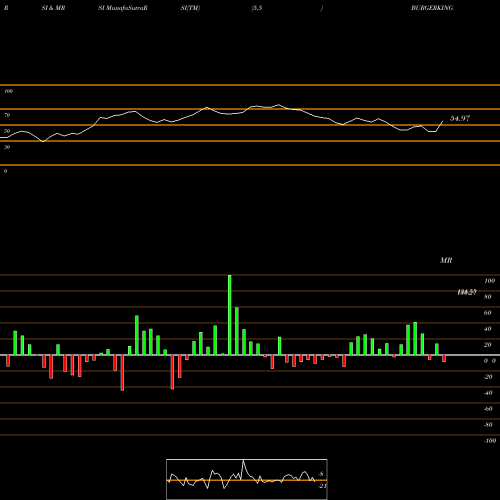Viewport: 500px width, 500px height.
Task: Click the tallest green MR histogram bar
Action: click(230, 315)
